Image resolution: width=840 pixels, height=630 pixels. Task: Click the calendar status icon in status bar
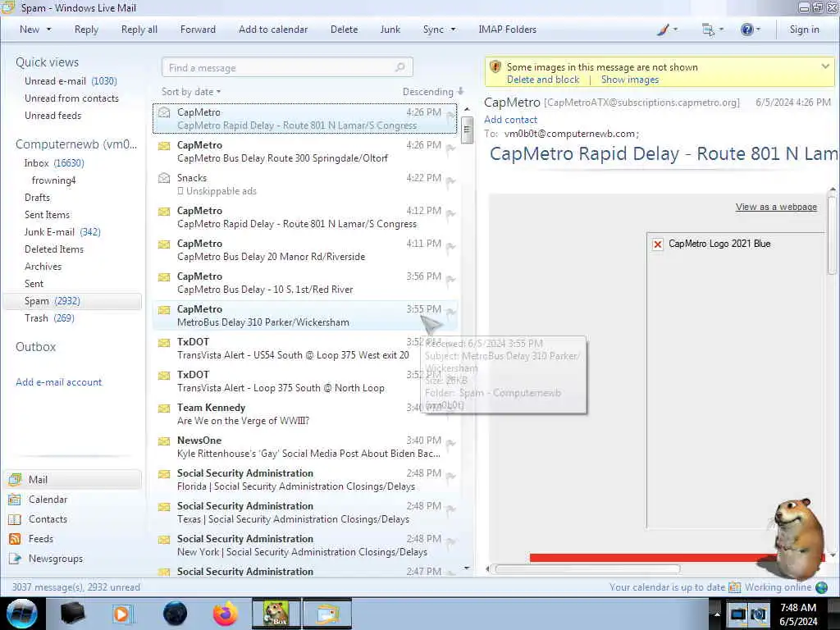(734, 587)
